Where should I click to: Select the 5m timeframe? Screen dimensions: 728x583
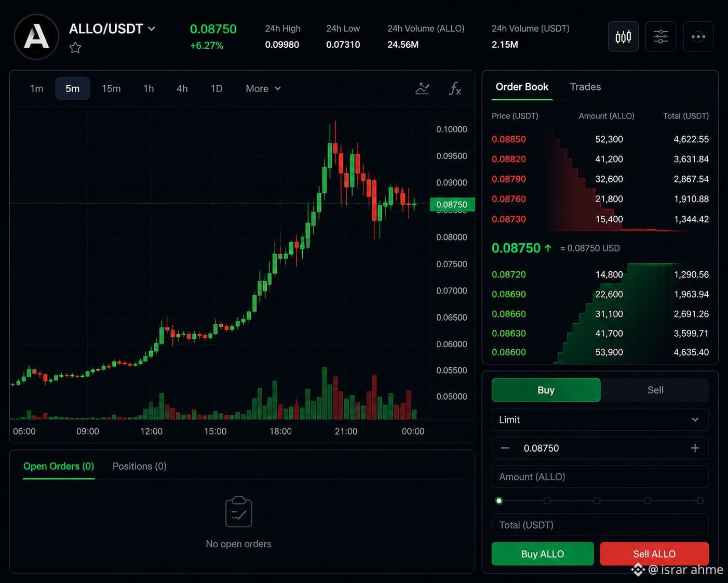click(73, 88)
